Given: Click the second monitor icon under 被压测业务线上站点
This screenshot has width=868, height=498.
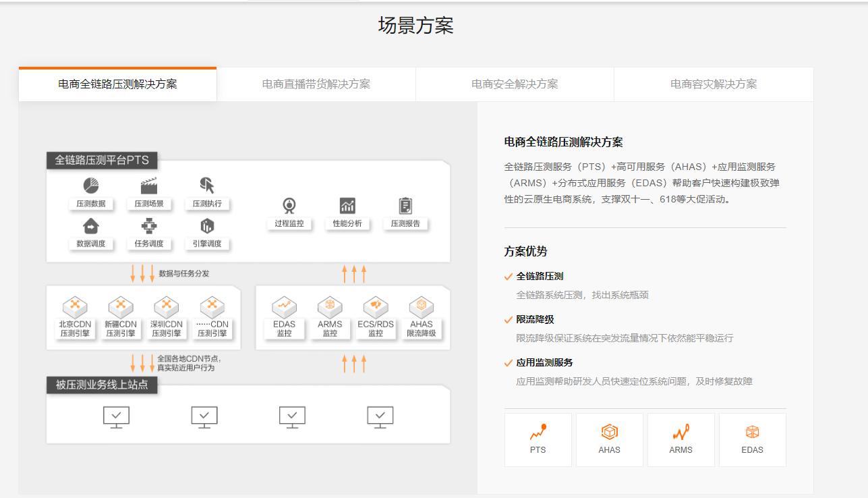Looking at the screenshot, I should pyautogui.click(x=204, y=417).
